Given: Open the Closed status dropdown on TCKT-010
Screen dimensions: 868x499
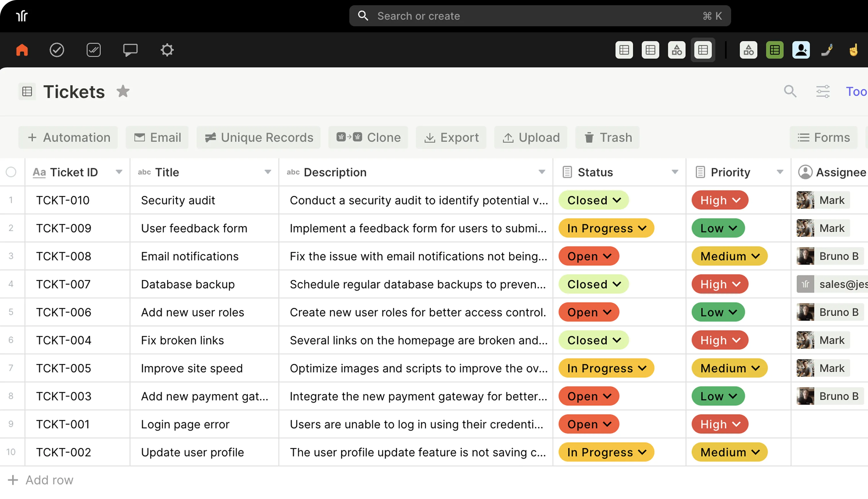Looking at the screenshot, I should click(x=593, y=200).
